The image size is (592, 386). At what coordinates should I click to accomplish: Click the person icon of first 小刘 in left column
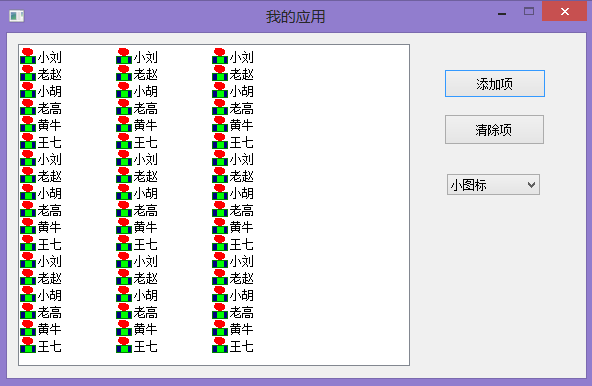pos(28,56)
